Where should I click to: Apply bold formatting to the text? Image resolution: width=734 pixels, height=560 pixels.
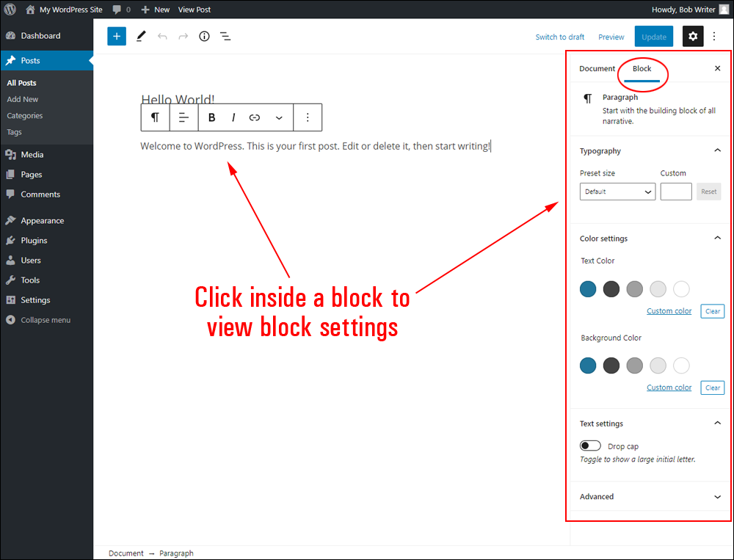click(211, 117)
